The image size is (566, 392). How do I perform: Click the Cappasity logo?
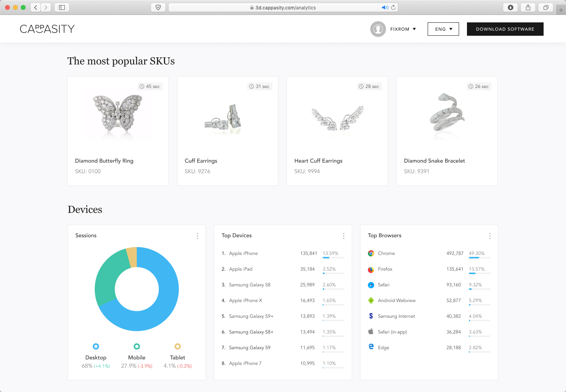[47, 29]
